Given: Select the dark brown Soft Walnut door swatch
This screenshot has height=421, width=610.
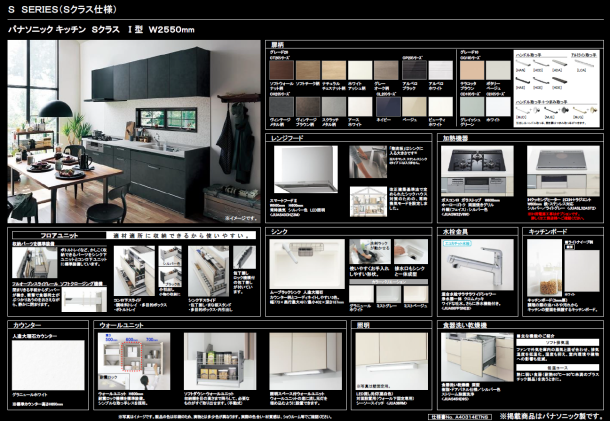Looking at the screenshot, I should (x=282, y=70).
